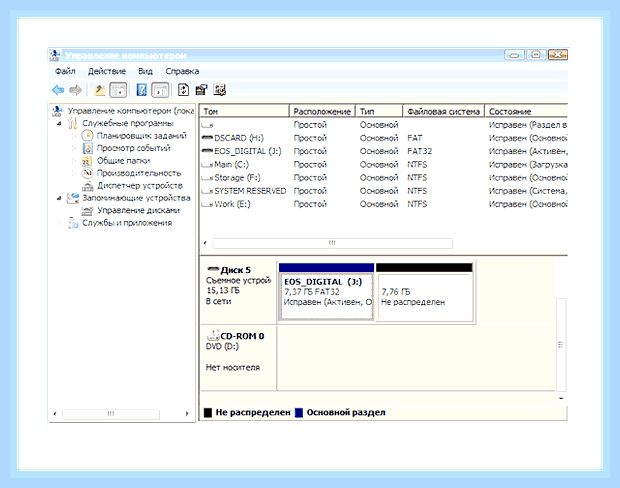The image size is (620, 488).
Task: Click the Refresh toolbar icon
Action: (x=183, y=90)
